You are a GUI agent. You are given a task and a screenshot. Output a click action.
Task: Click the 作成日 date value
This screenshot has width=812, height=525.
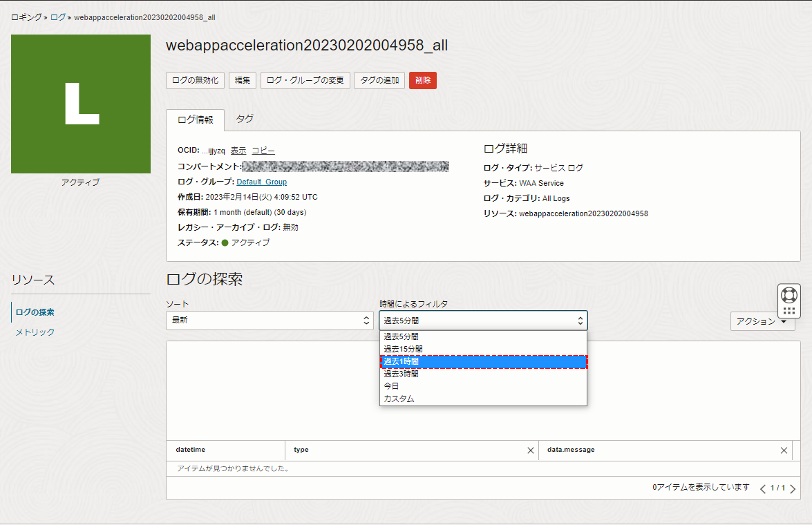pos(261,197)
